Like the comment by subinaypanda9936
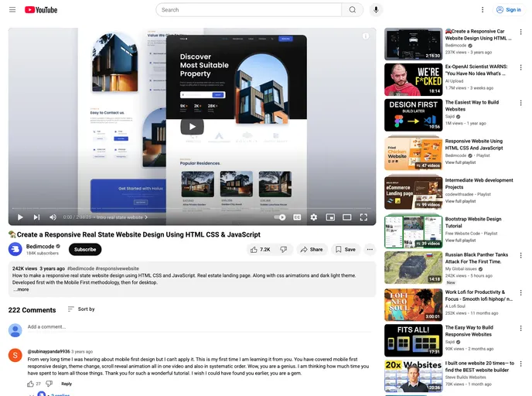Screen dimensions: 532x396 coord(30,384)
